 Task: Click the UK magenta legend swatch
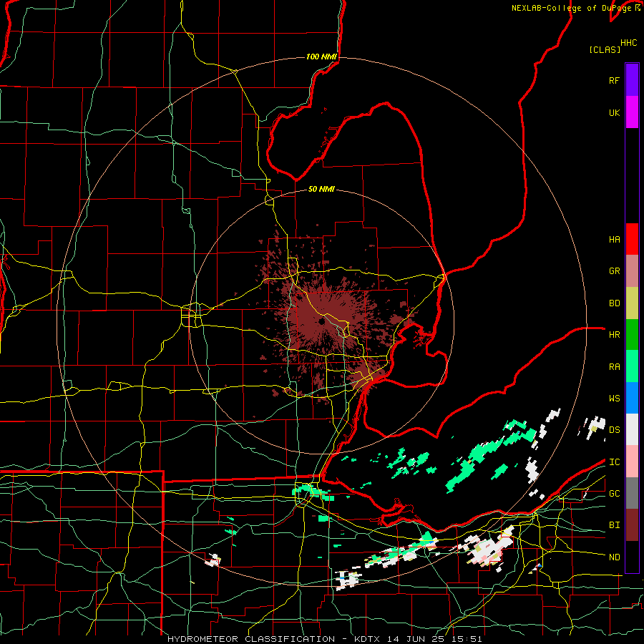[x=632, y=112]
